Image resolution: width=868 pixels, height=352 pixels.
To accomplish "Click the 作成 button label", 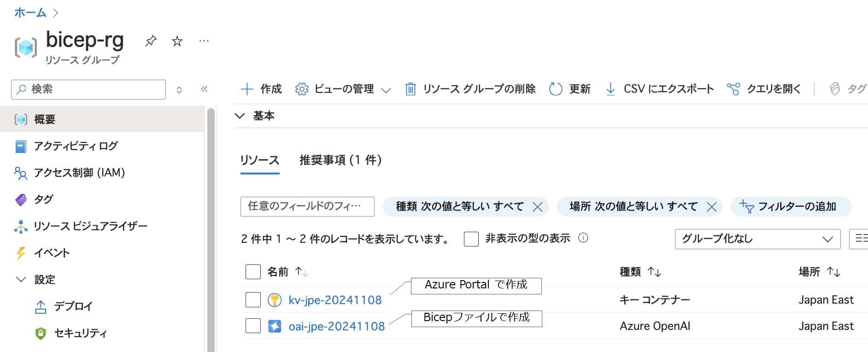I will [x=271, y=89].
